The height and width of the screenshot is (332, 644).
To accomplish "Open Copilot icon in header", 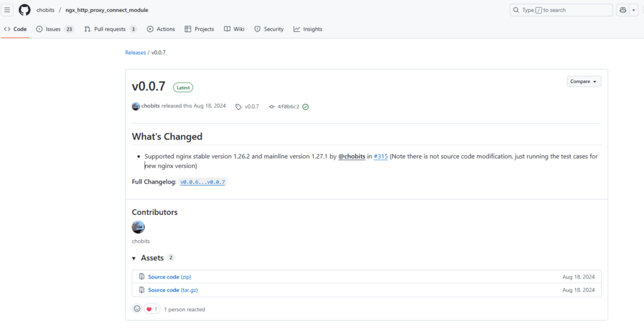I will click(x=623, y=10).
